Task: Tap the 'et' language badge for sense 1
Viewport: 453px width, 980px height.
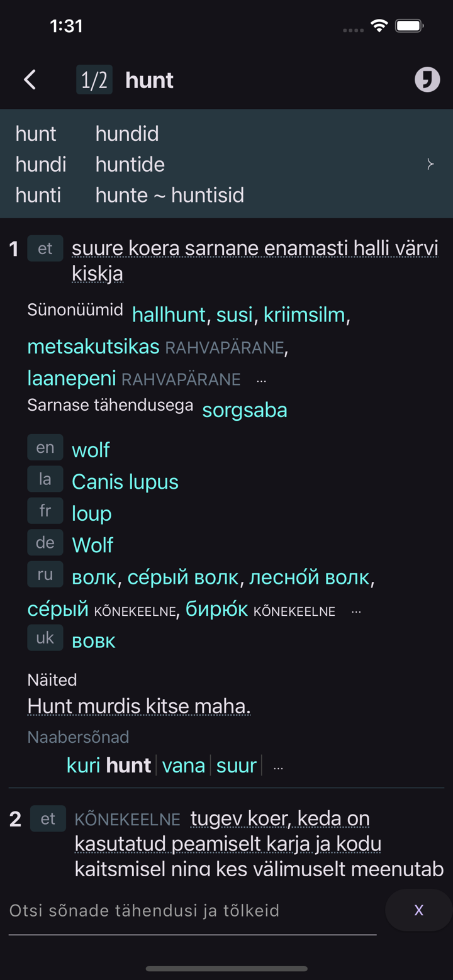Action: (x=45, y=248)
